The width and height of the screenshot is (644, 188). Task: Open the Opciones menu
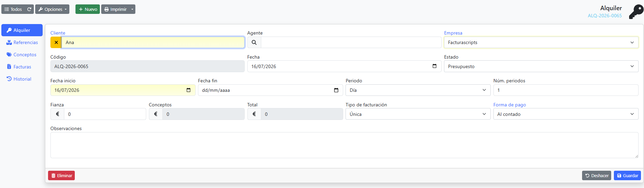click(52, 9)
